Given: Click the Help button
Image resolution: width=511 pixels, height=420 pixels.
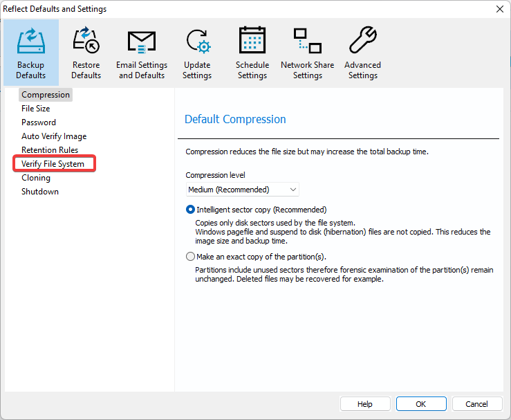Looking at the screenshot, I should pyautogui.click(x=365, y=404).
